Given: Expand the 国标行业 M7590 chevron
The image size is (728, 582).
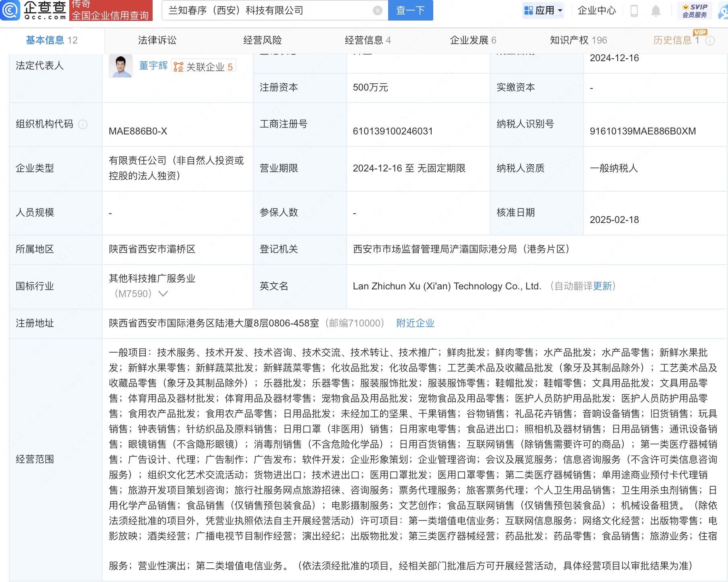Looking at the screenshot, I should (x=163, y=294).
